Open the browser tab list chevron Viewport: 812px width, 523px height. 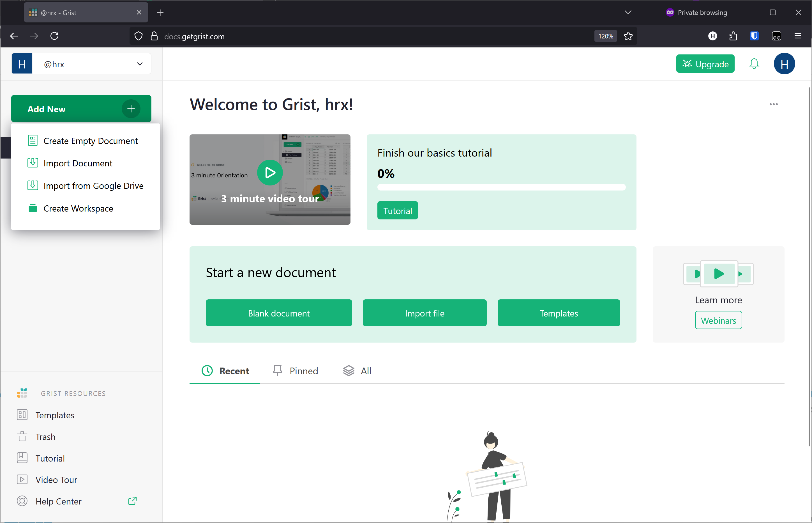(628, 13)
